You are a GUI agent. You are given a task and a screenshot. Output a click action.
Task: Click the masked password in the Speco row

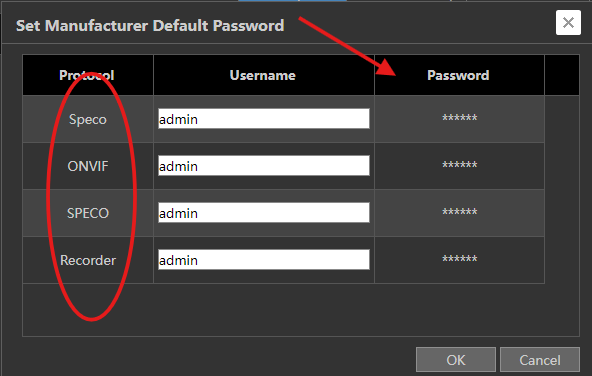(x=459, y=119)
